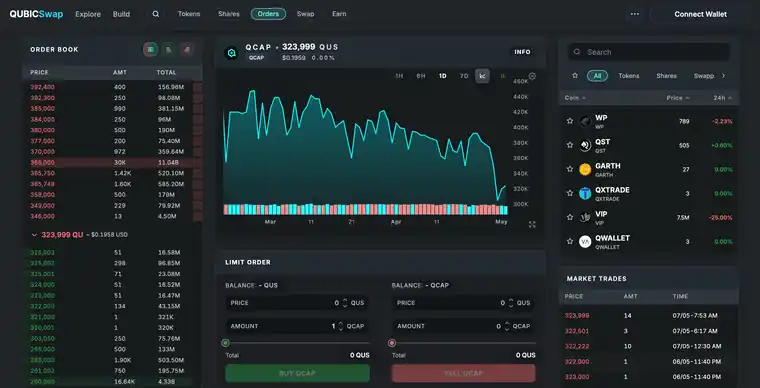The width and height of the screenshot is (760, 388).
Task: Open the Build menu
Action: coord(121,14)
